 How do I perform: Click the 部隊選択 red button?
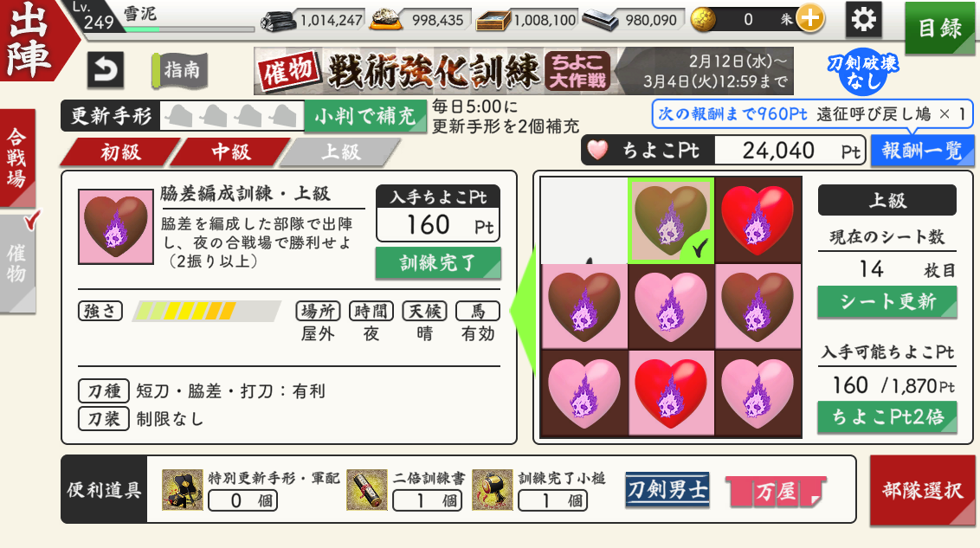(x=923, y=491)
